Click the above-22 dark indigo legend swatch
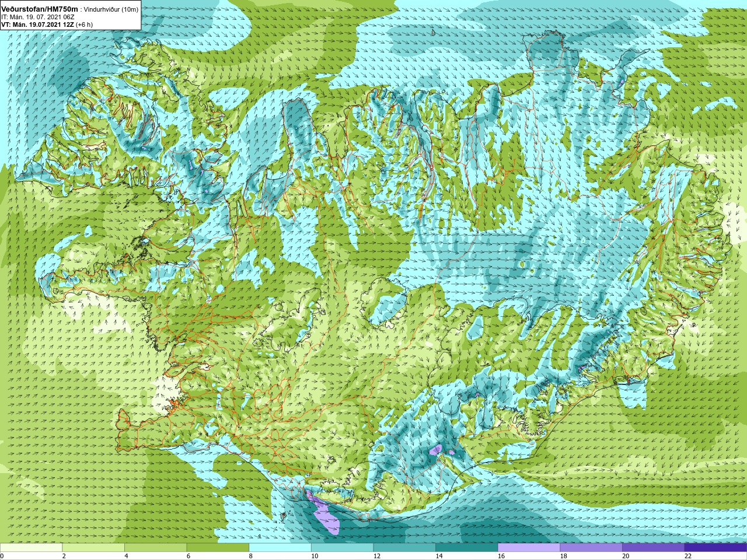This screenshot has height=560, width=747. (715, 547)
